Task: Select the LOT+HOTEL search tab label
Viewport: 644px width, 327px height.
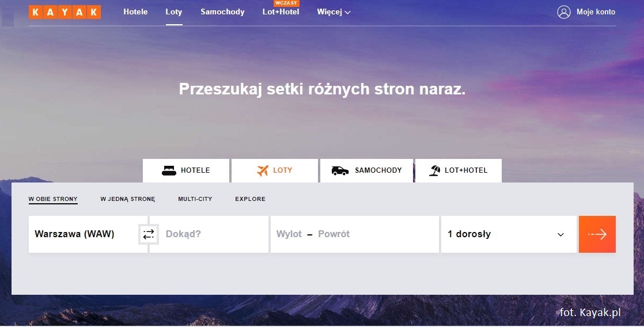Action: pos(466,170)
